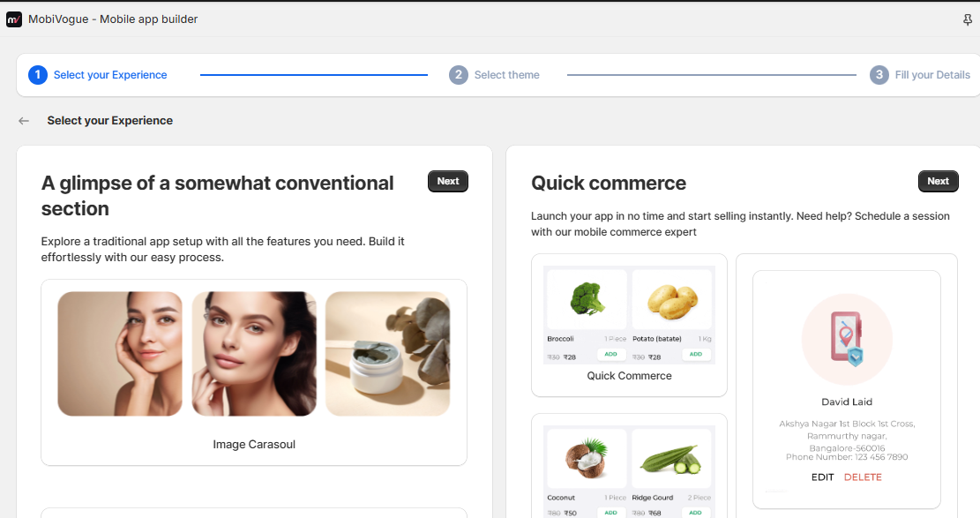Click the Coconut product image
Image resolution: width=980 pixels, height=518 pixels.
click(x=587, y=458)
